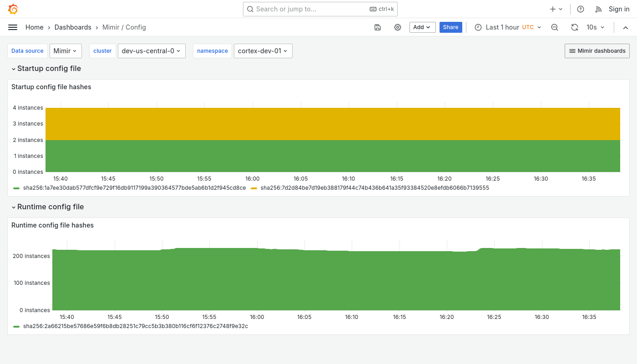Open the Add dropdown
Image resolution: width=637 pixels, height=364 pixels.
click(x=422, y=27)
